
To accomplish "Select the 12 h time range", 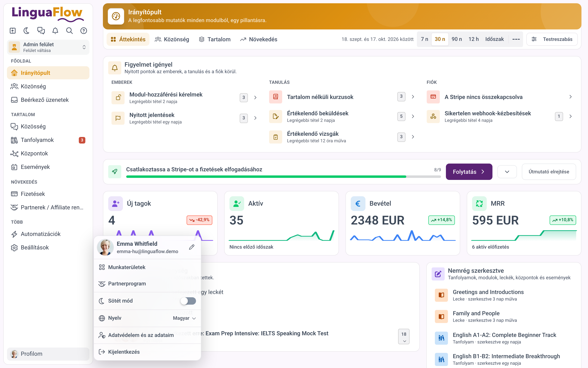I will [473, 39].
